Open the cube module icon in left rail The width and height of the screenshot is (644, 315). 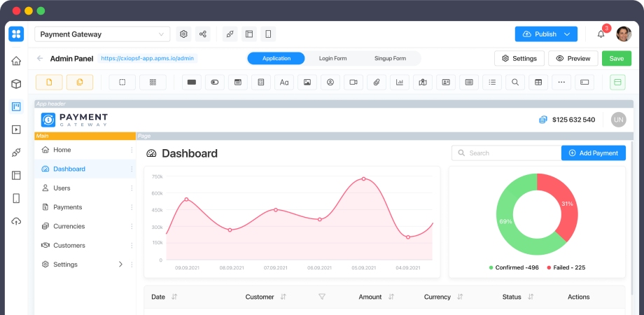pos(16,84)
